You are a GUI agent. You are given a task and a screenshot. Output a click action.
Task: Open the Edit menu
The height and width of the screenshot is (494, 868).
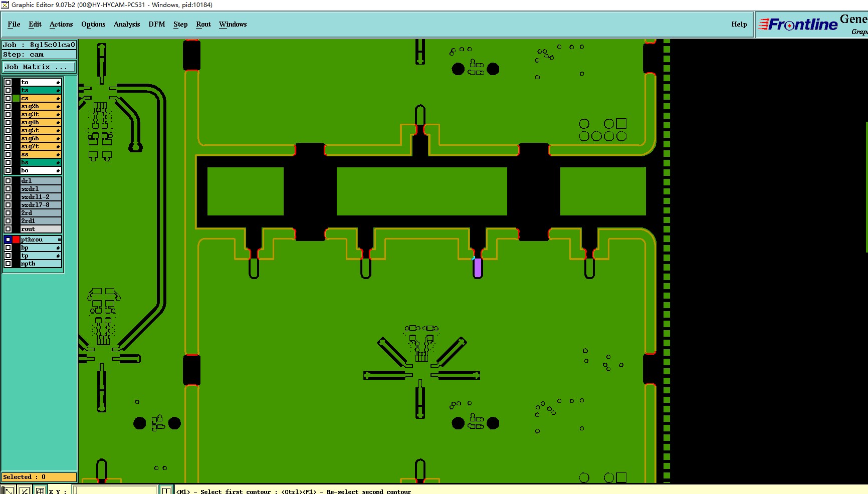click(35, 24)
